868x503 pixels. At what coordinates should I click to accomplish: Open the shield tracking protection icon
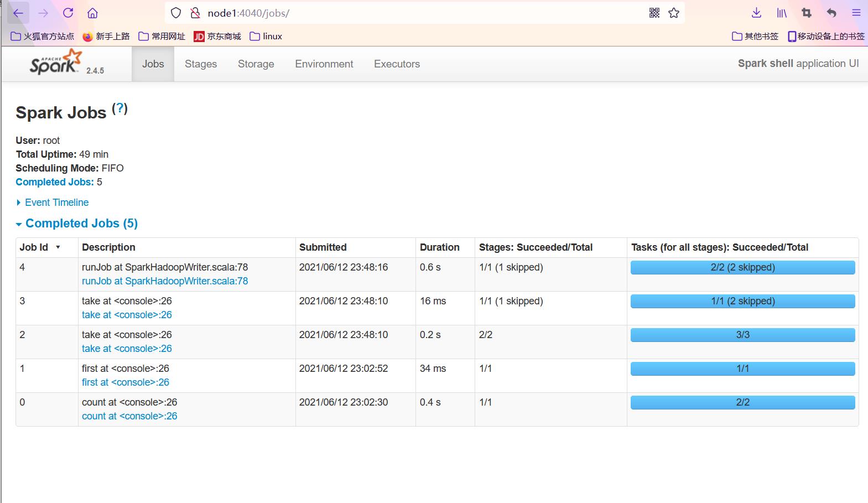pos(176,13)
